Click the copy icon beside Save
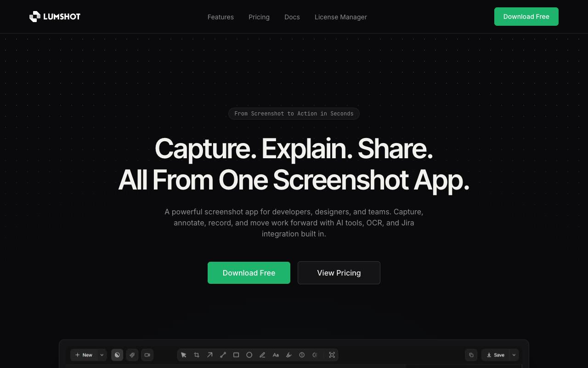Screen dimensions: 588x368 [x=471, y=355]
